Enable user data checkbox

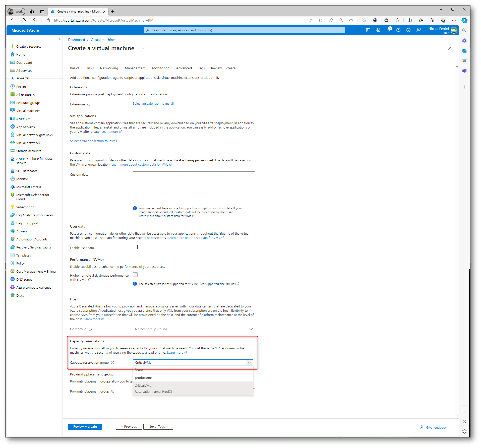(135, 247)
